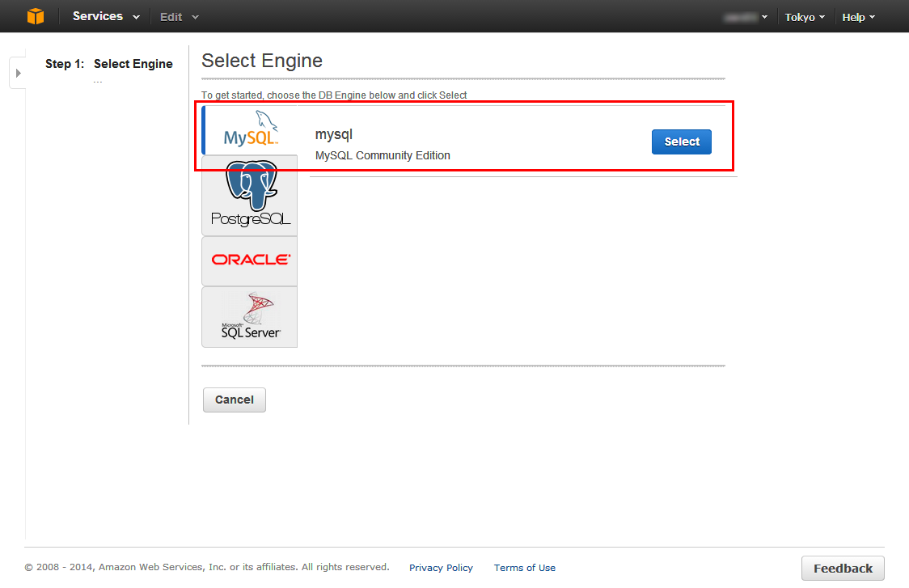Open the Help dropdown menu
This screenshot has width=909, height=588.
[x=859, y=18]
